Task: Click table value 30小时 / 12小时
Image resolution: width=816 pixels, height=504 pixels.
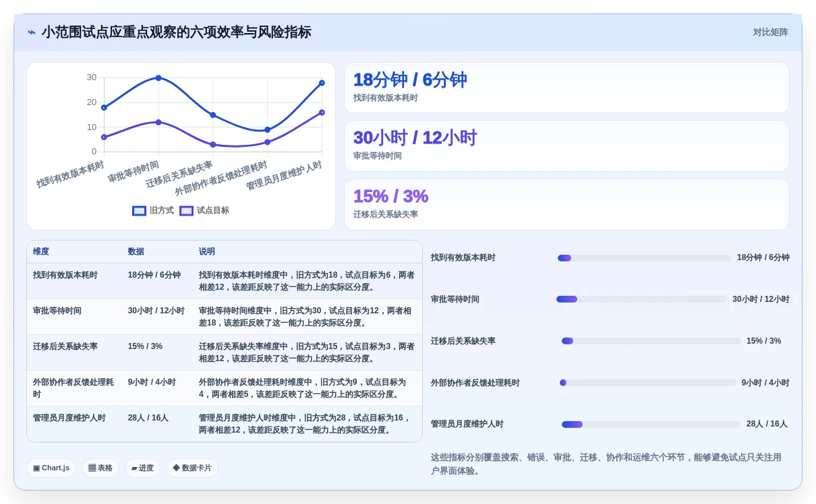Action: (x=156, y=311)
